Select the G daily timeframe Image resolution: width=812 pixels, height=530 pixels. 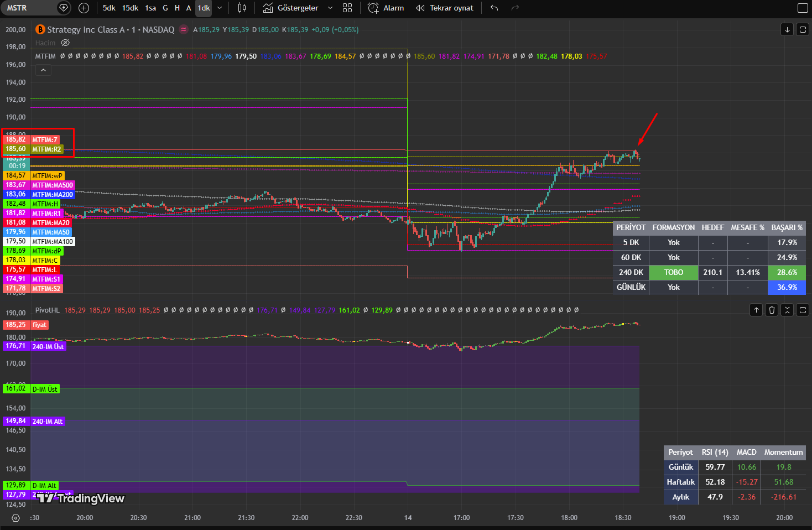tap(165, 8)
